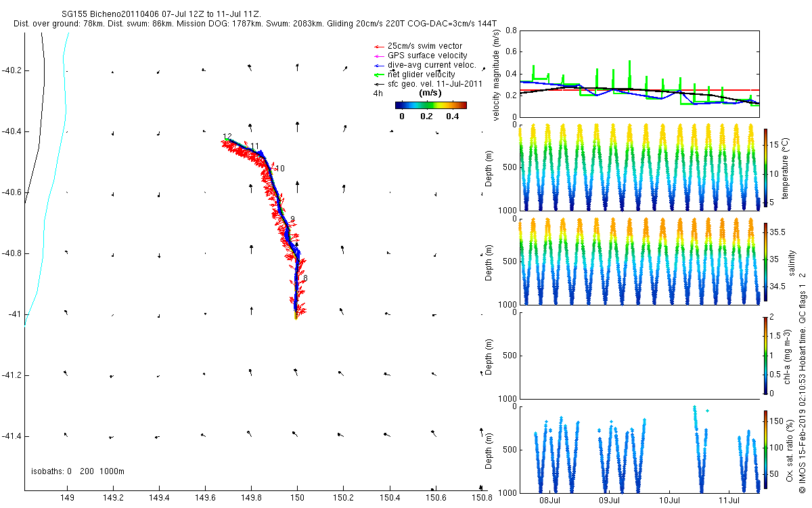Click the '25cm/s swim vector' legend entry
The height and width of the screenshot is (508, 812).
pos(425,46)
